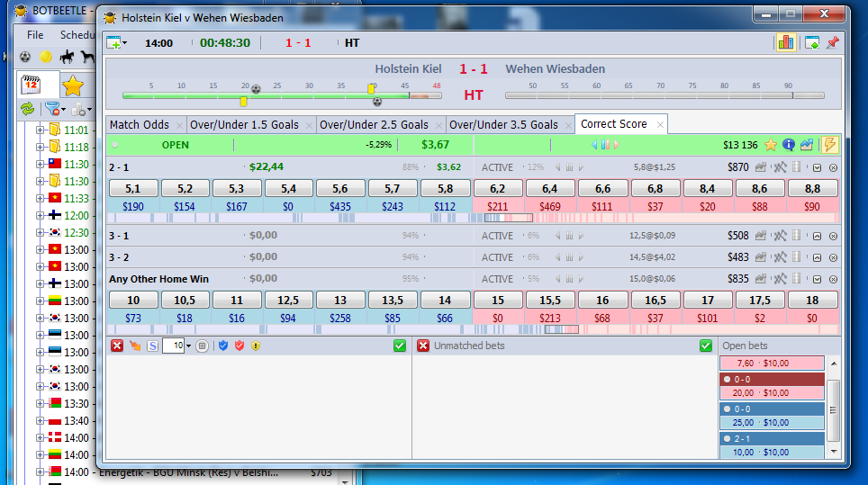Expand the 3 - 2 selection ladder
This screenshot has width=868, height=485.
pos(817,257)
